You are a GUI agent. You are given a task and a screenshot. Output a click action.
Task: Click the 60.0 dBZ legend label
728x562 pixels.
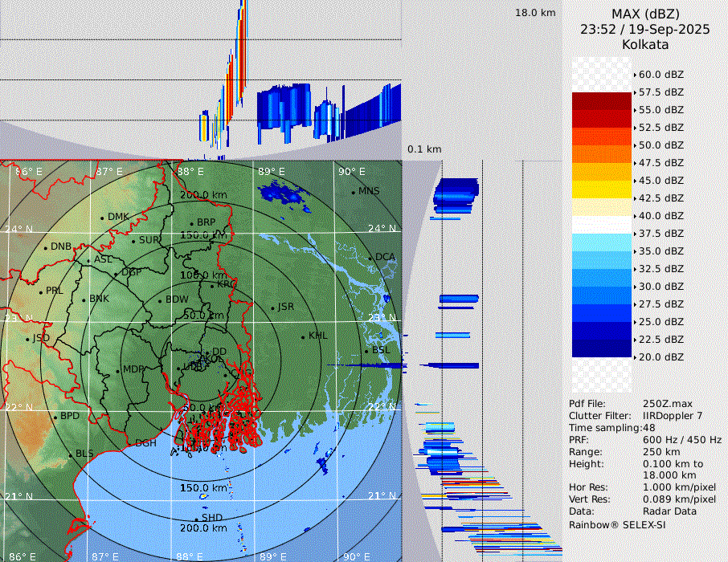tap(661, 75)
